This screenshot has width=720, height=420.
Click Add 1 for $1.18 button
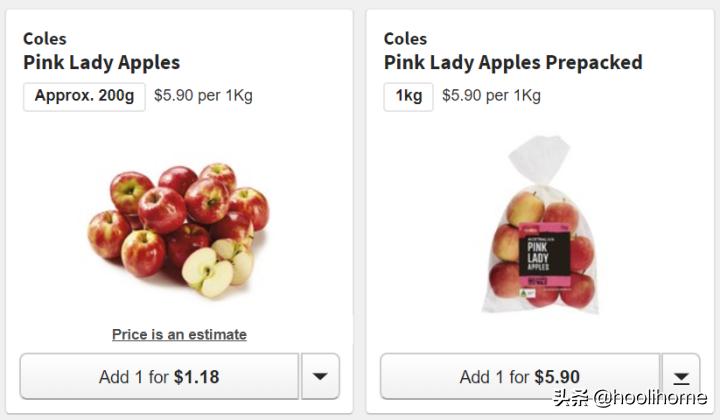[x=159, y=377]
